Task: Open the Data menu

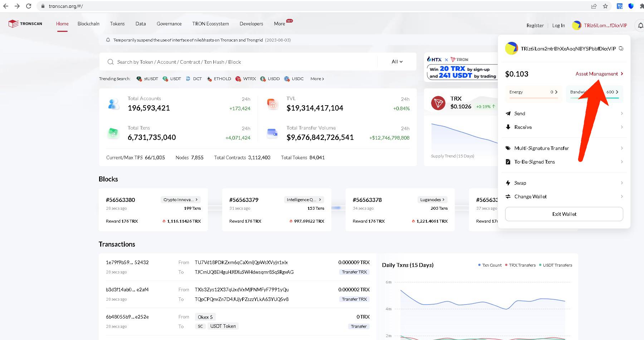Action: 141,24
